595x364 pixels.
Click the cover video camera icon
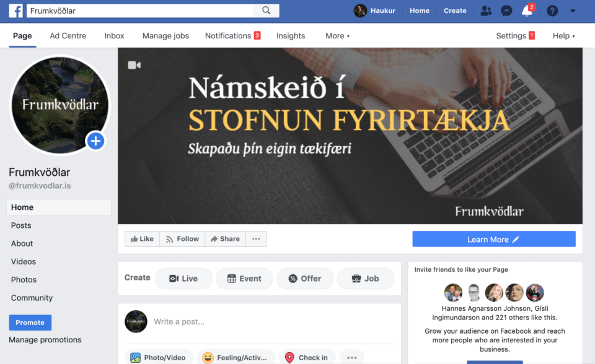pyautogui.click(x=134, y=65)
